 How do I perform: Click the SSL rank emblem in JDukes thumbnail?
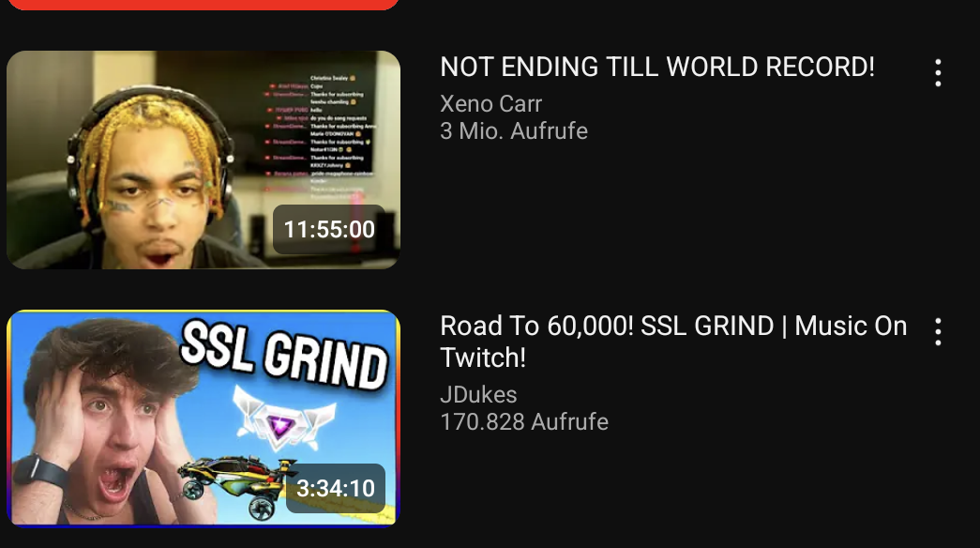(284, 418)
